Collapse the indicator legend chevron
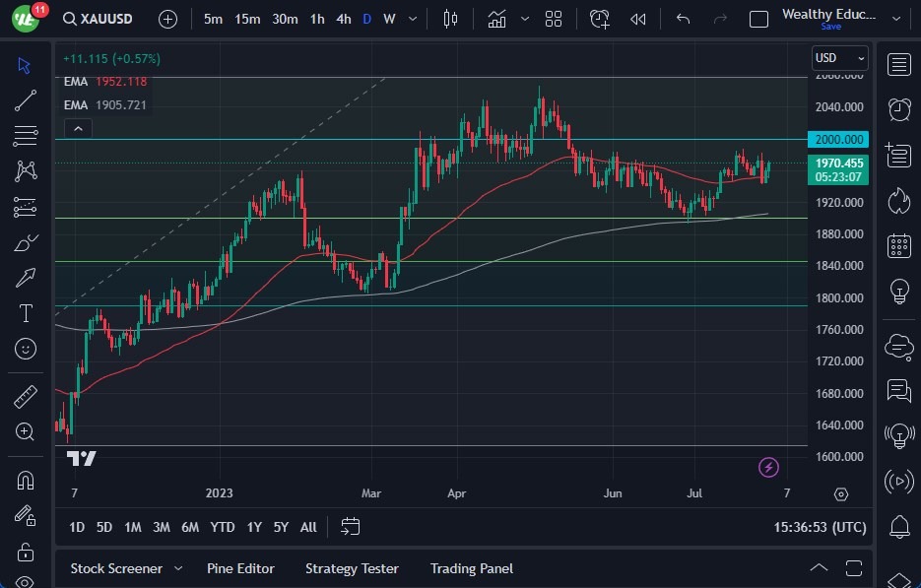Screen dimensions: 921x588 coord(78,128)
